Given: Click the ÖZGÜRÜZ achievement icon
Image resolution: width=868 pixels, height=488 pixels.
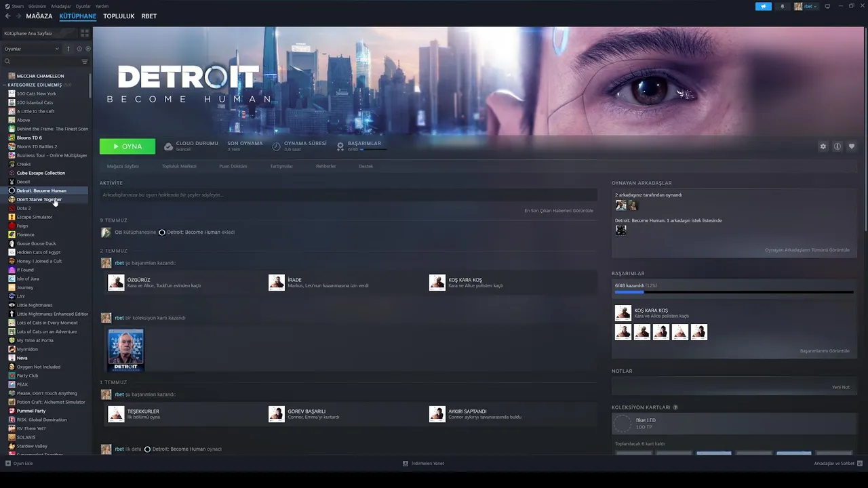Looking at the screenshot, I should (116, 282).
